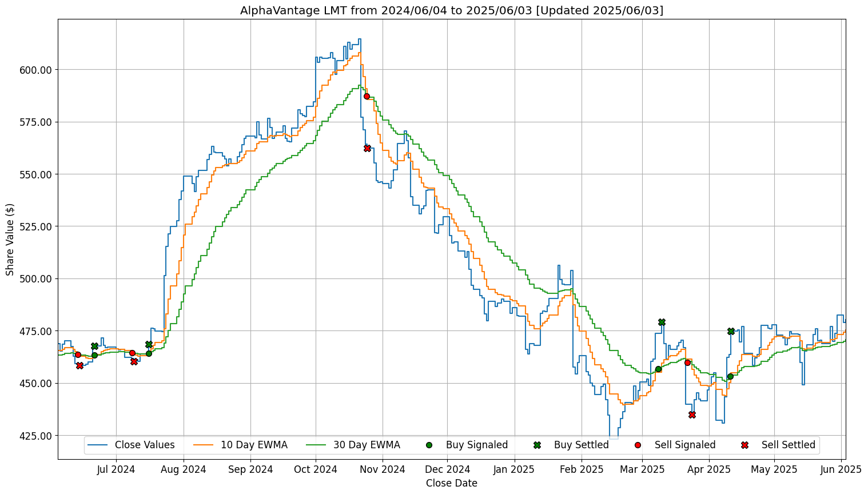Select the 'Close Values' legend label
The image size is (868, 494).
pos(145,445)
